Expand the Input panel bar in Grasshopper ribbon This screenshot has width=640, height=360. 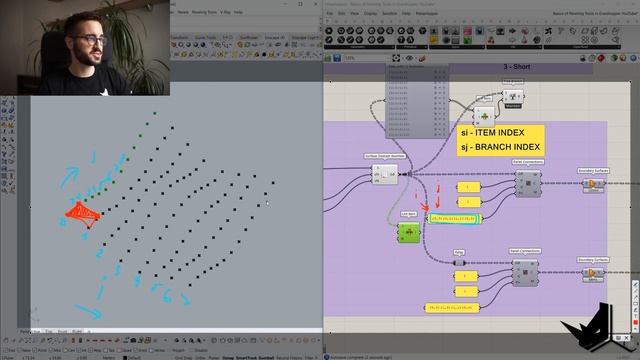pyautogui.click(x=457, y=47)
